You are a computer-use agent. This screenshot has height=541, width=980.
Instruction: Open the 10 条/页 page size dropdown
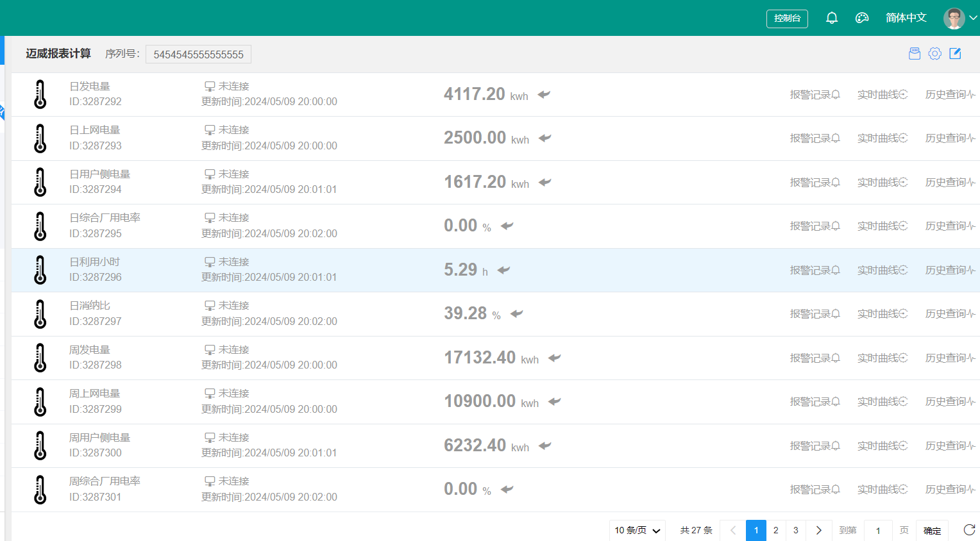[637, 530]
